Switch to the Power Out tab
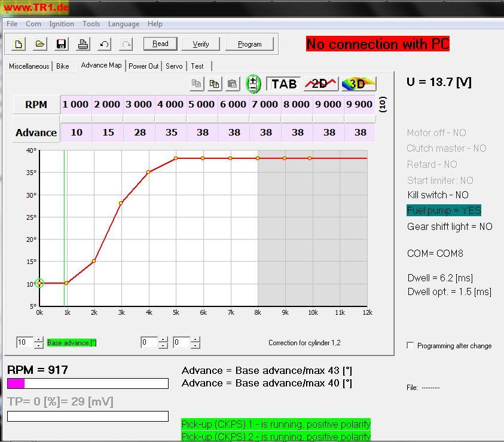This screenshot has width=504, height=442. [x=143, y=66]
